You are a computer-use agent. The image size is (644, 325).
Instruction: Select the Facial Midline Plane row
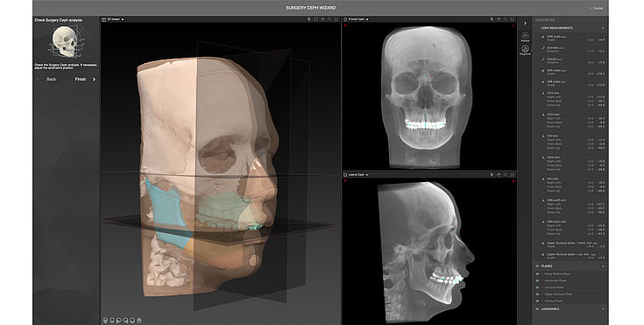pyautogui.click(x=570, y=273)
